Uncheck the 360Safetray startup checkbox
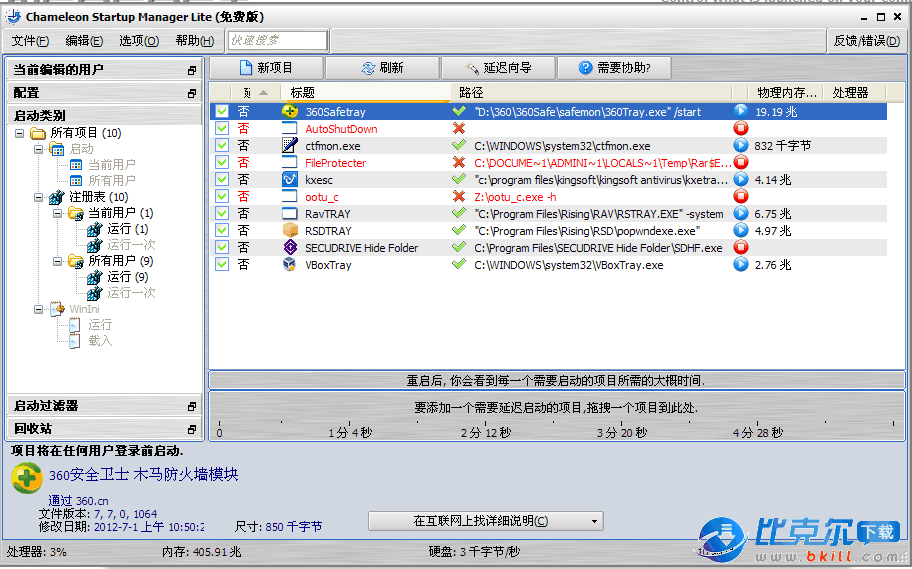 (222, 111)
